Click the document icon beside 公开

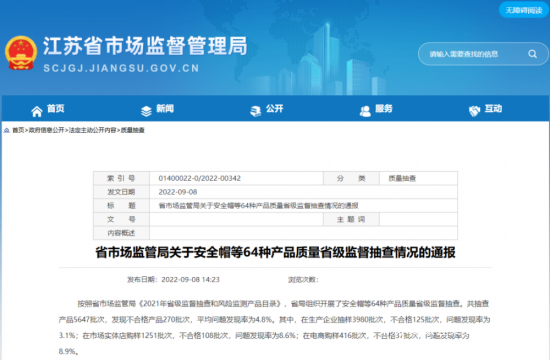(256, 111)
